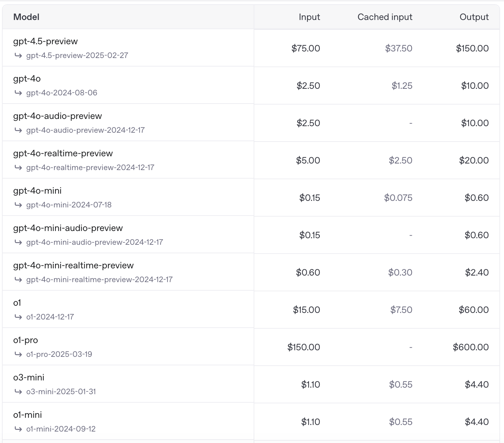Click the Output column header

[x=474, y=17]
